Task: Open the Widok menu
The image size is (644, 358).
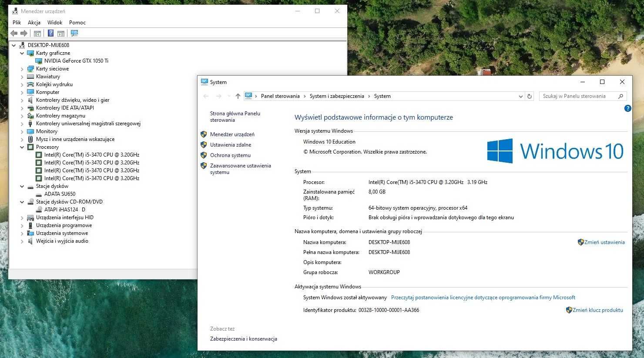Action: tap(55, 22)
